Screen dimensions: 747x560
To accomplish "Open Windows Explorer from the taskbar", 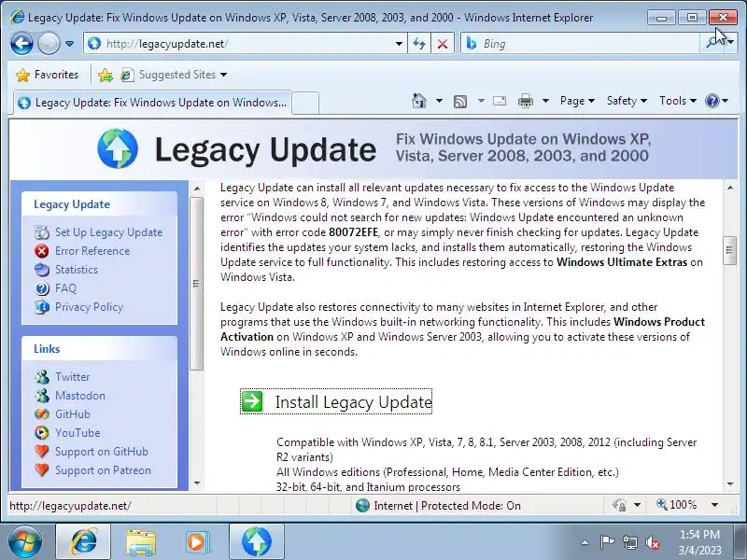I will click(x=141, y=542).
